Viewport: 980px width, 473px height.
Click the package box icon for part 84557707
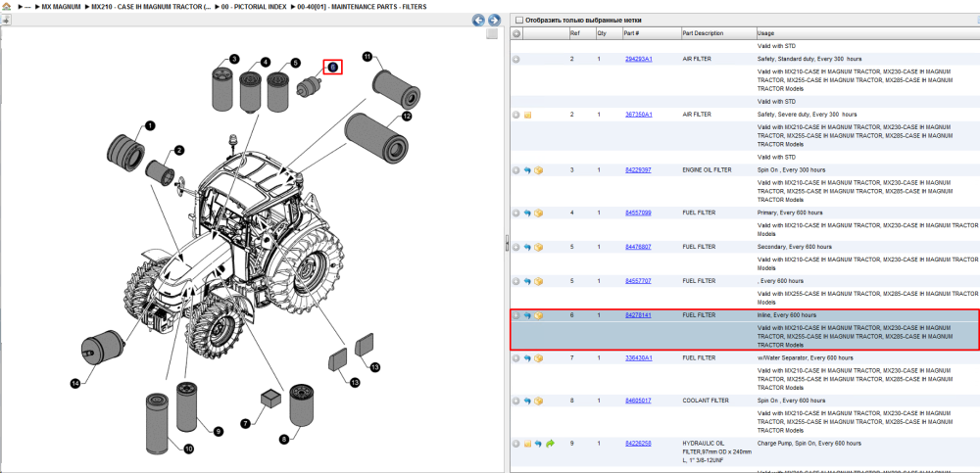(x=538, y=281)
